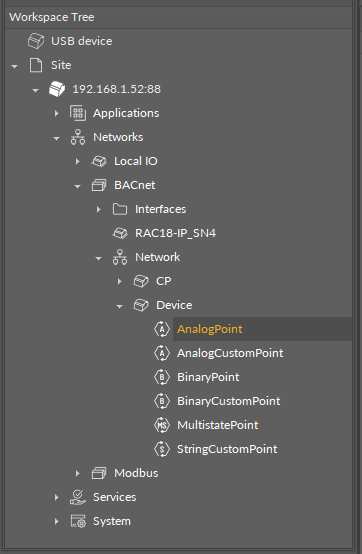
Task: Click the USB device icon
Action: tap(36, 41)
